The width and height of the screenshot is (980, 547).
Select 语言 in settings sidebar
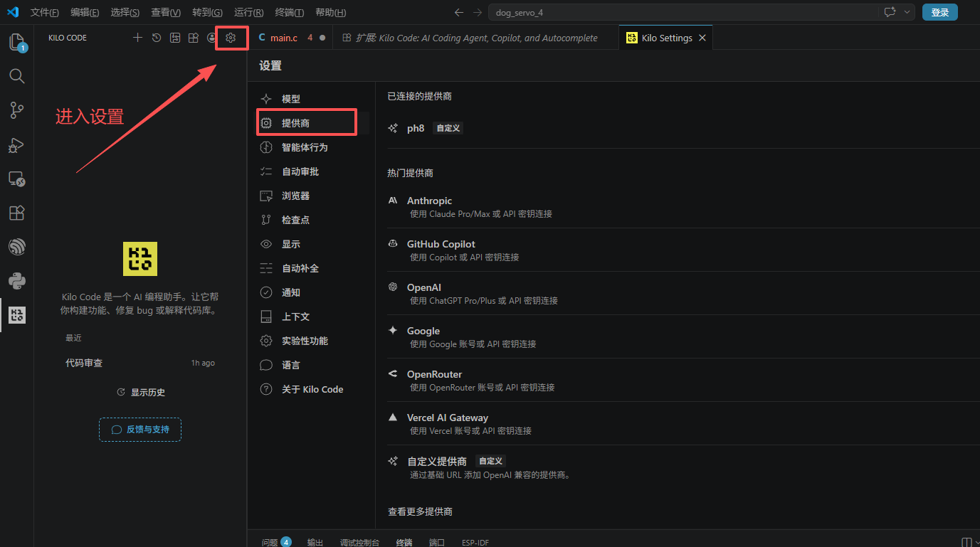coord(313,365)
